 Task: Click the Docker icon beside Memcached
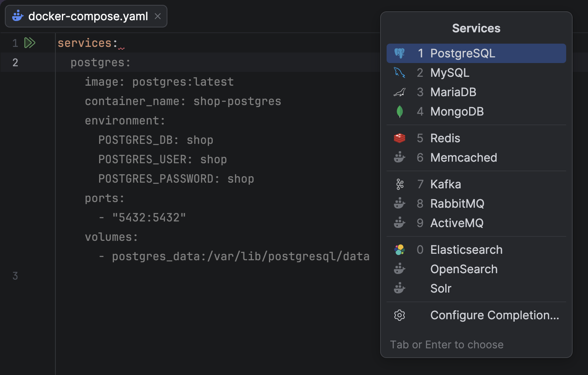400,158
